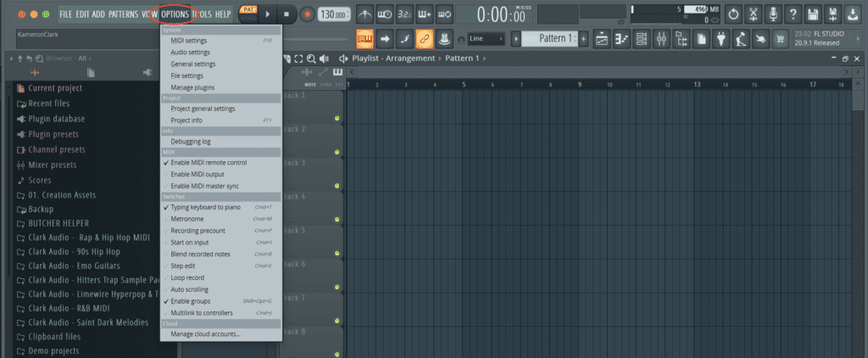Open the Line snap dropdown
This screenshot has width=868, height=358.
486,39
